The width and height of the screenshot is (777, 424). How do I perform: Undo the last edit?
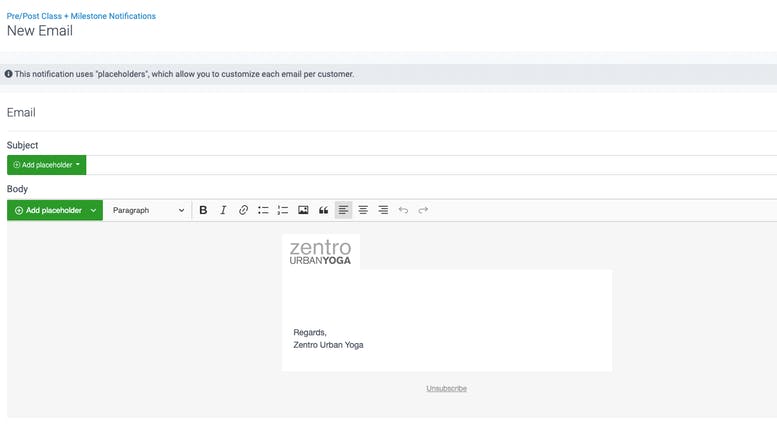click(403, 210)
